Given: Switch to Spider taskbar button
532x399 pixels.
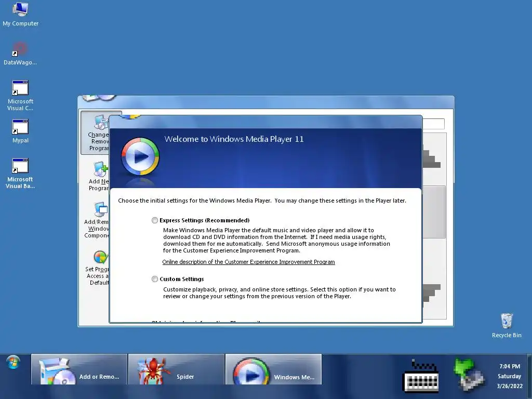Looking at the screenshot, I should [177, 369].
